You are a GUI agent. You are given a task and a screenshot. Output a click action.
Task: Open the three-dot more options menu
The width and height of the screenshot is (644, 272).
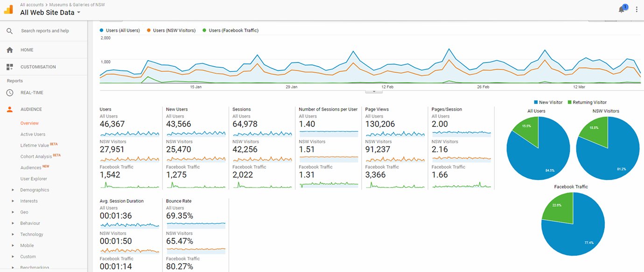(637, 9)
